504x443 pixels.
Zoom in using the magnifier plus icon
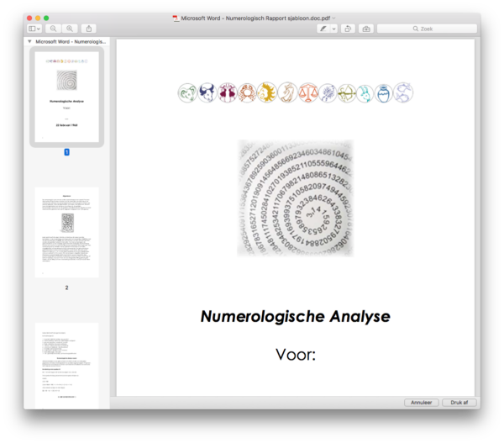tap(70, 29)
